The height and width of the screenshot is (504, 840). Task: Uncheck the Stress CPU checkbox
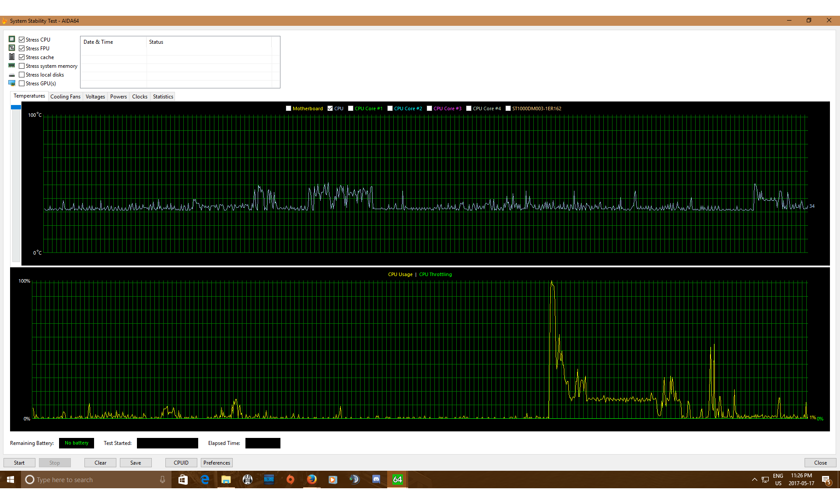point(22,40)
